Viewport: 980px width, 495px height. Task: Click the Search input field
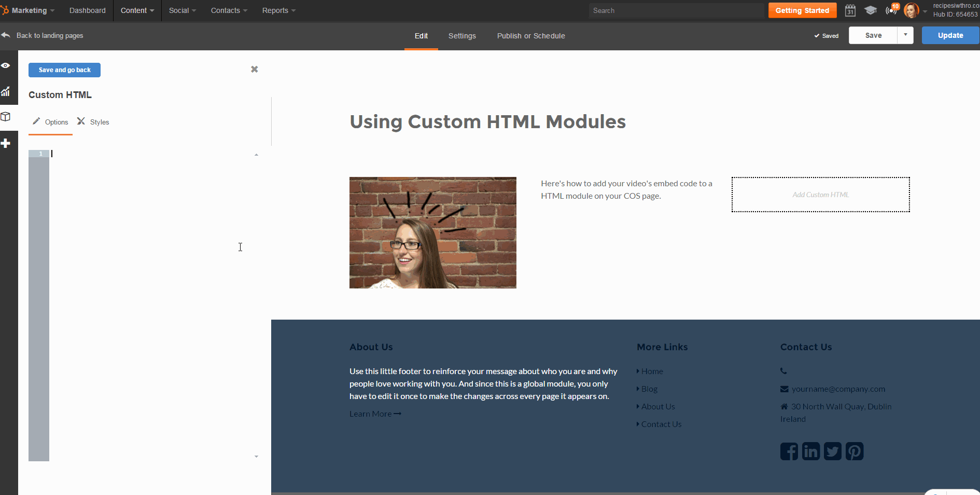(x=676, y=10)
